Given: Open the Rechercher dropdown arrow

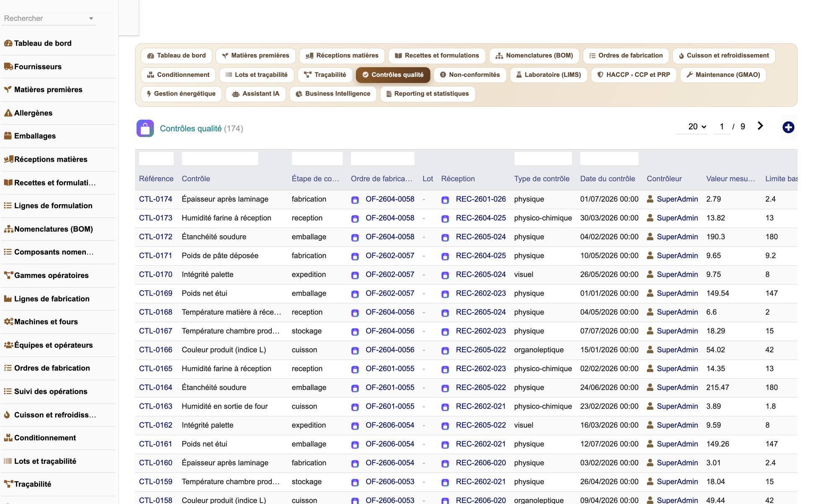Looking at the screenshot, I should (x=91, y=18).
